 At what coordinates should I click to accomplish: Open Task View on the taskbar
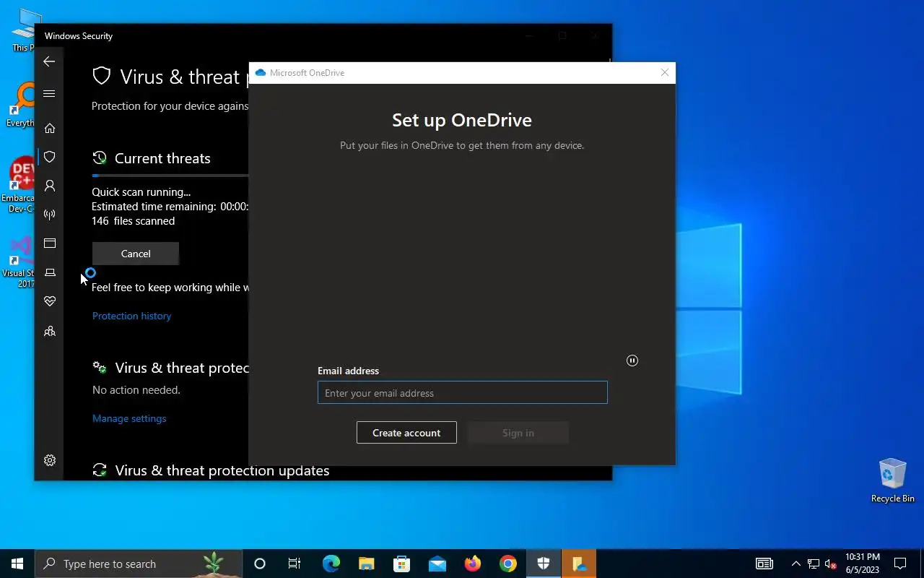click(295, 564)
